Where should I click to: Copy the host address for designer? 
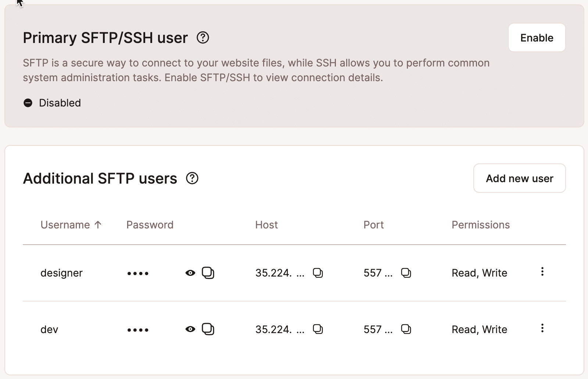point(319,273)
